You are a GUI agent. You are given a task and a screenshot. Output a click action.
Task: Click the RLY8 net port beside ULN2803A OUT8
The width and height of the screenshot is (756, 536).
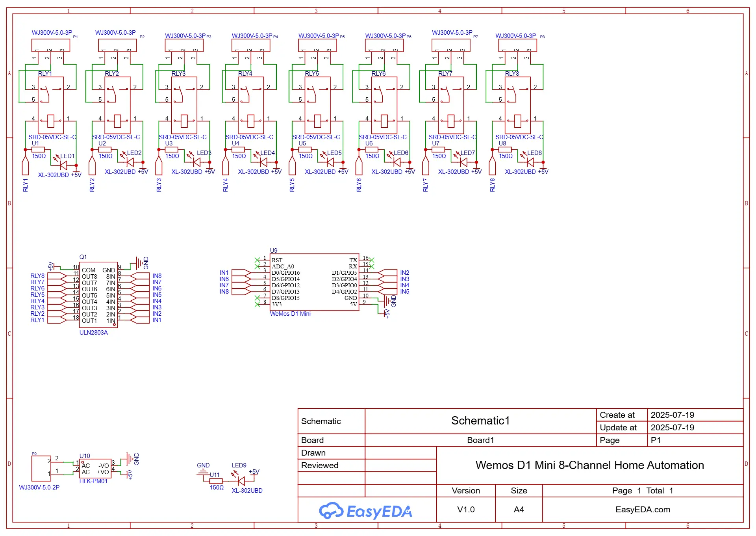pyautogui.click(x=57, y=276)
